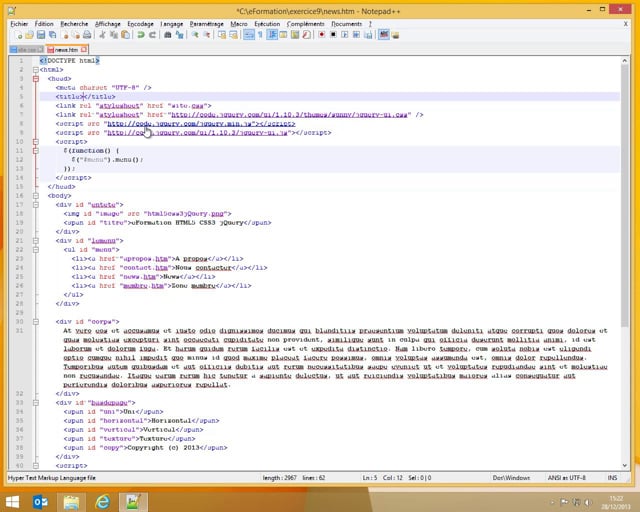The height and width of the screenshot is (512, 640).
Task: Toggle synchronized horizontal scrolling
Action: (x=233, y=35)
